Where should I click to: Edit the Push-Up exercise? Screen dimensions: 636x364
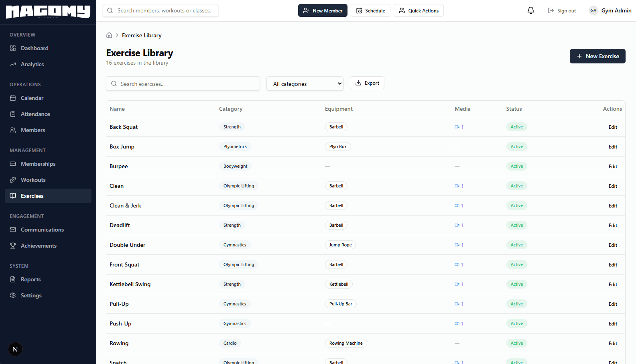(x=613, y=323)
